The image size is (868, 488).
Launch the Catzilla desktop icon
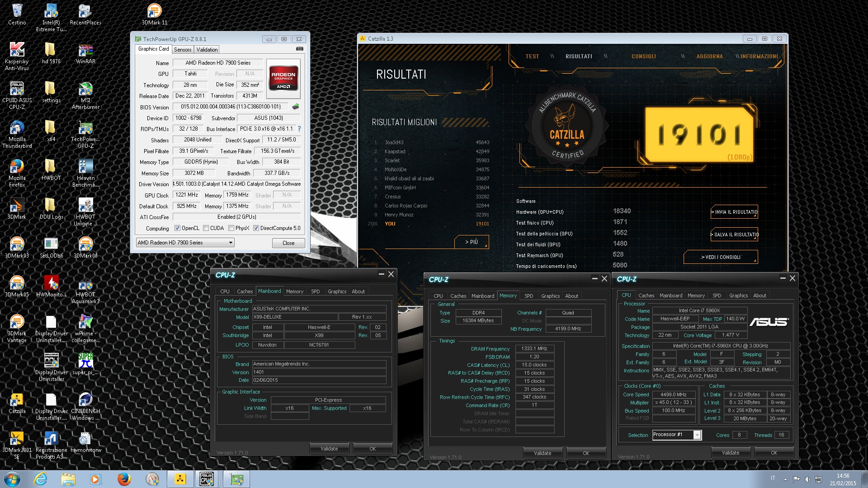click(x=17, y=403)
